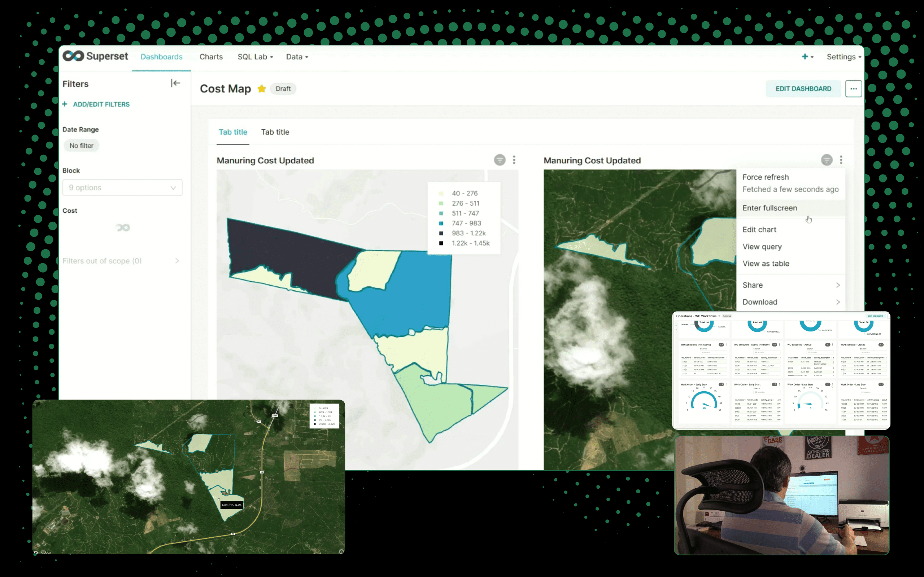Click filter indicator icon on right chart
Image resolution: width=924 pixels, height=577 pixels.
coord(827,160)
